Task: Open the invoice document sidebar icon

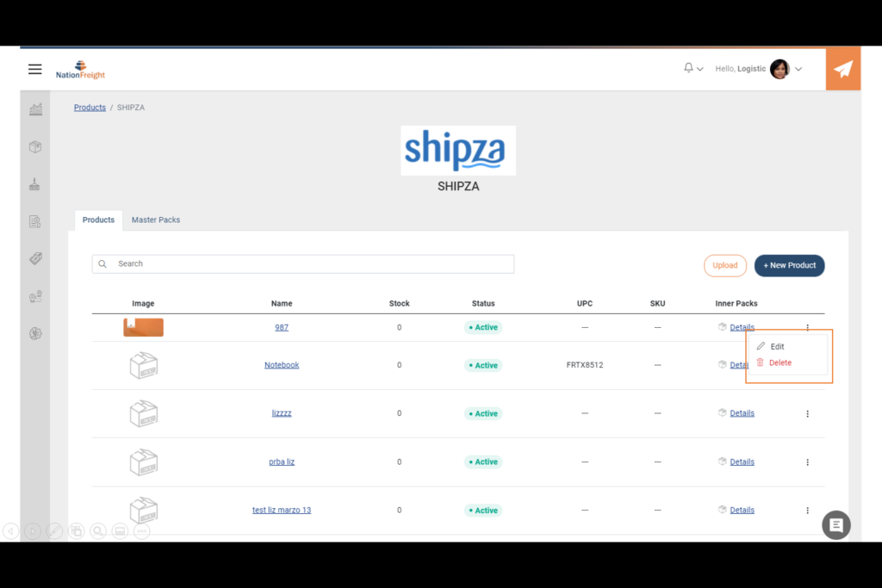Action: (x=35, y=221)
